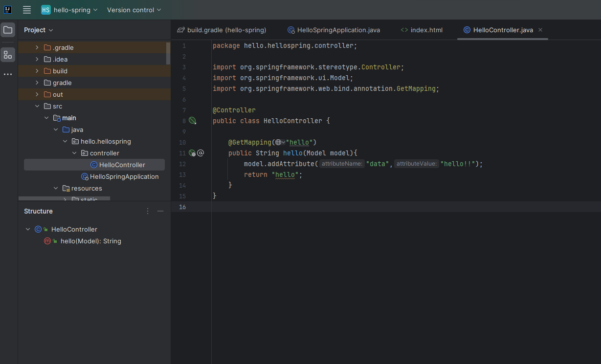Image resolution: width=601 pixels, height=364 pixels.
Task: Collapse the src folder
Action: [37, 106]
